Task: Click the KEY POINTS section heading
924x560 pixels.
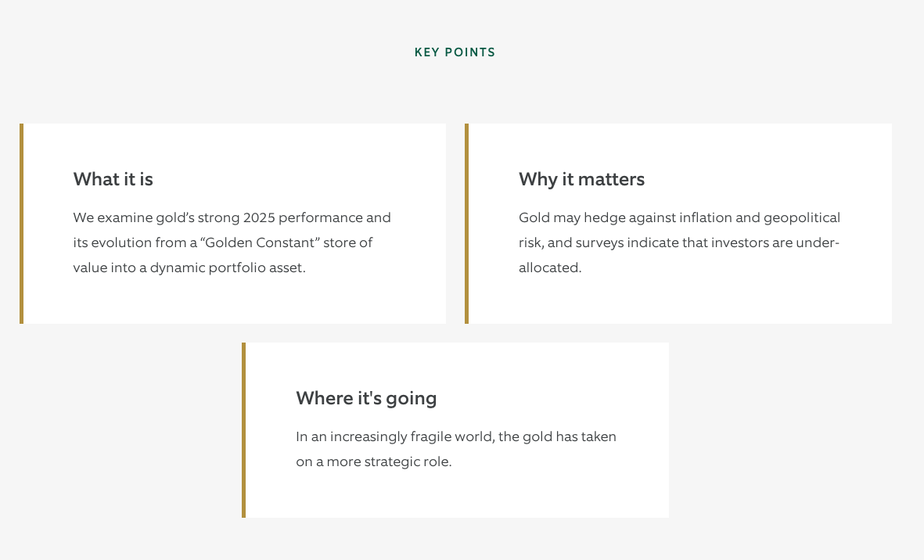Action: tap(455, 52)
